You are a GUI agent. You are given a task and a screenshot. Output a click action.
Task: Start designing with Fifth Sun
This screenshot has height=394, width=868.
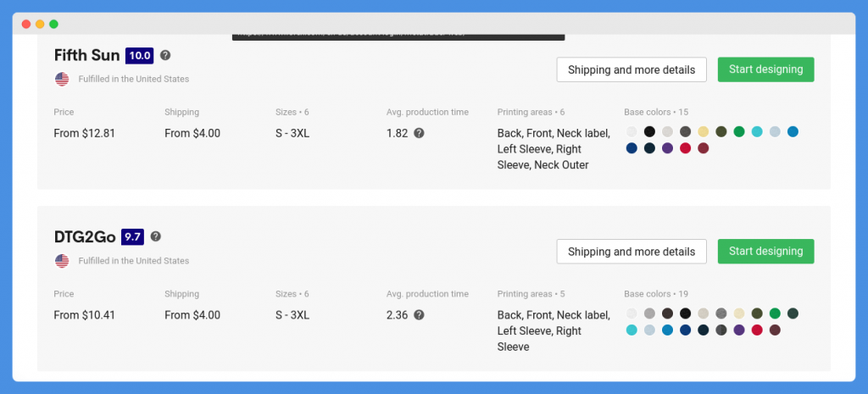[765, 69]
